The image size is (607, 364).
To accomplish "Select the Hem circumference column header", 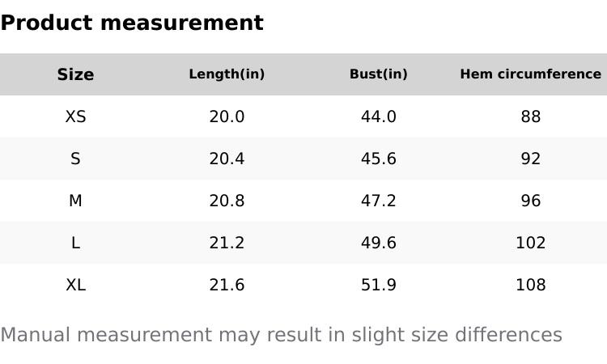I will (x=530, y=74).
